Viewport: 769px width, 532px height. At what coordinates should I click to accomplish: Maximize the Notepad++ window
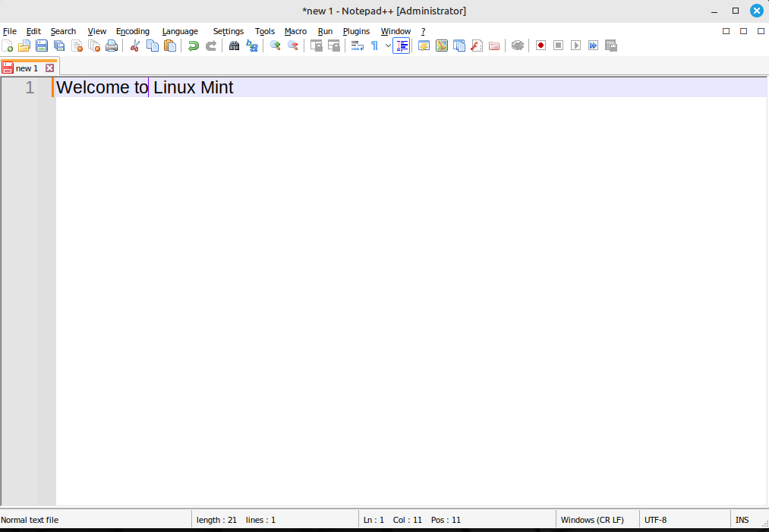[736, 11]
